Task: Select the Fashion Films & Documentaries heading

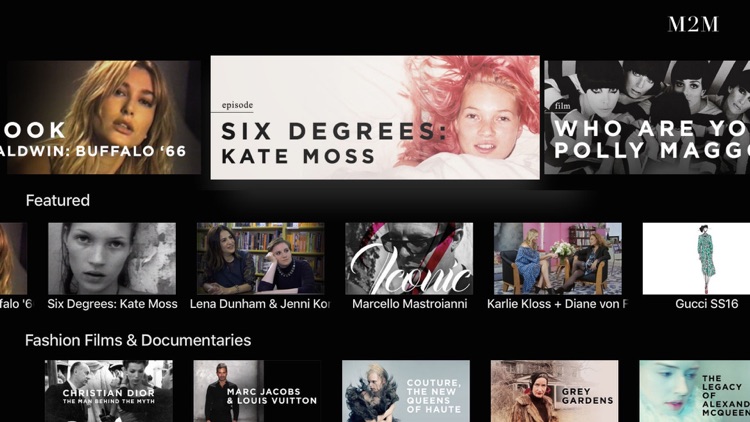Action: coord(138,340)
